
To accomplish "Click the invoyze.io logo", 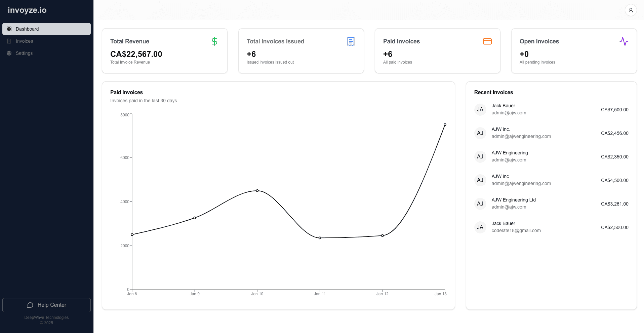I will pyautogui.click(x=27, y=10).
